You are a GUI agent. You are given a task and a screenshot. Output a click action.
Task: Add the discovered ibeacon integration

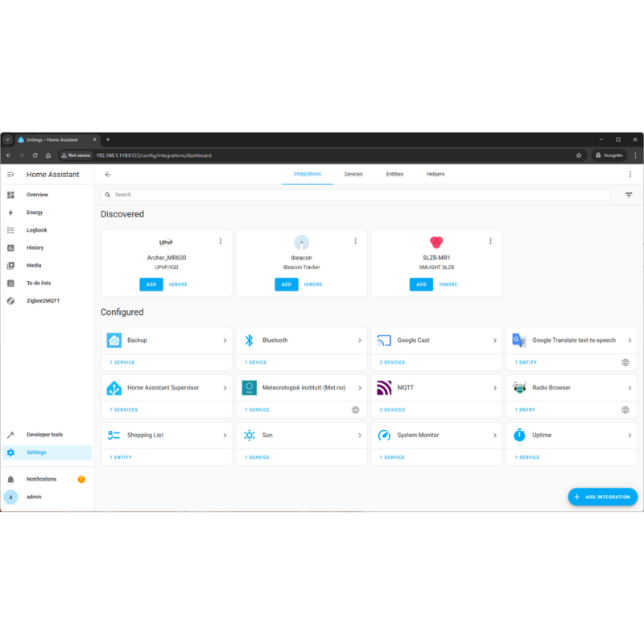[x=287, y=284]
